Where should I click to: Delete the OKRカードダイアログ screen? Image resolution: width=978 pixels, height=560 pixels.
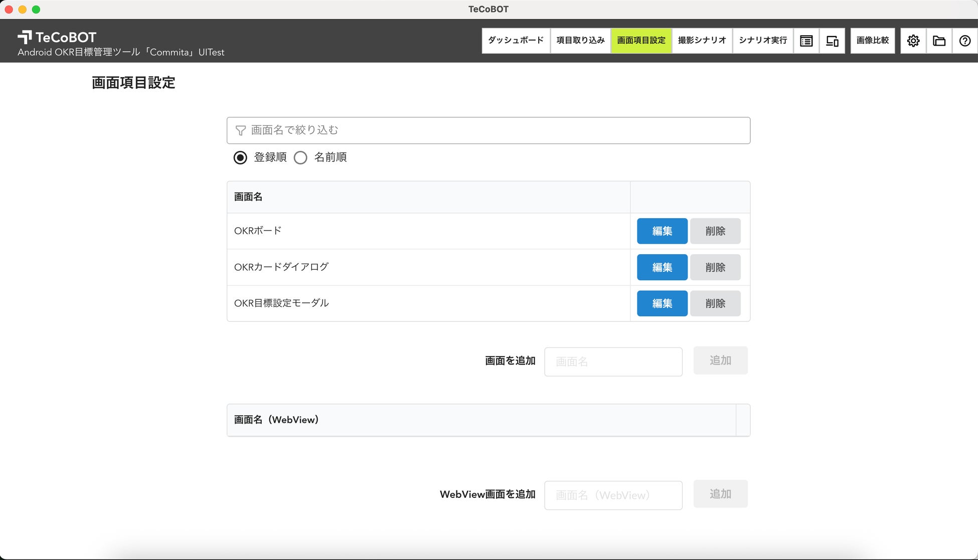point(715,267)
